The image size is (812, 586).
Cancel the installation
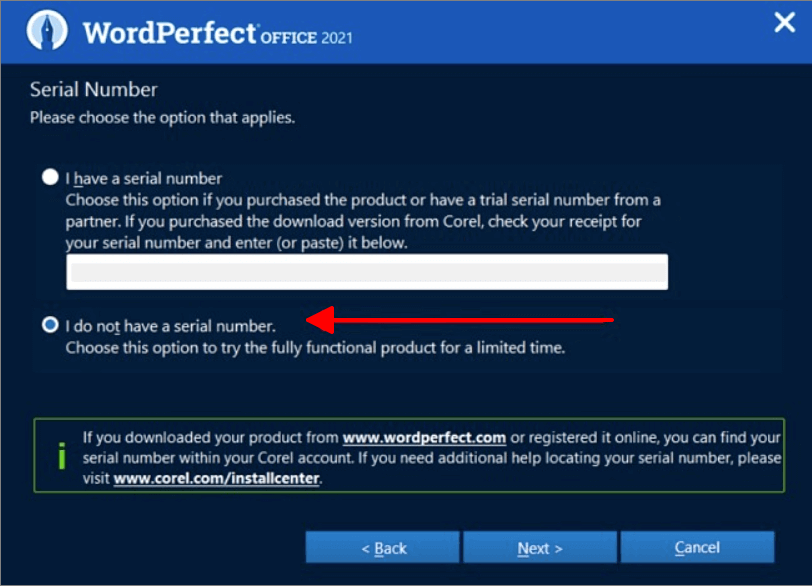[x=697, y=547]
